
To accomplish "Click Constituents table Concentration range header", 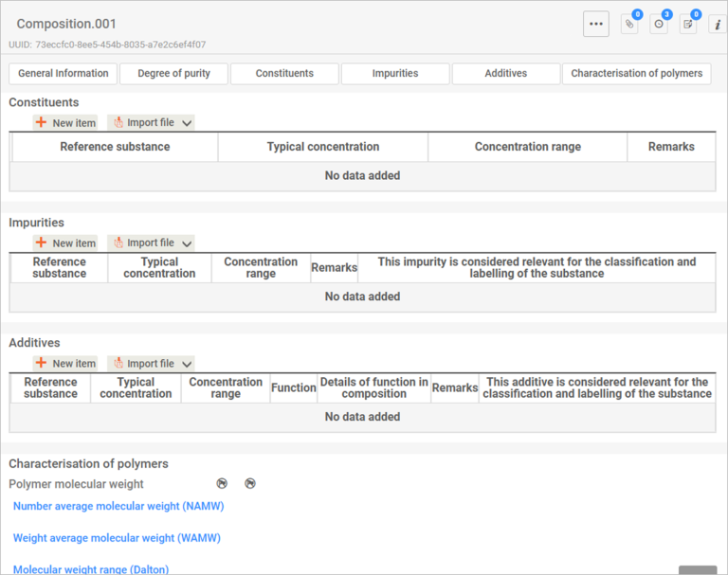I will click(527, 147).
